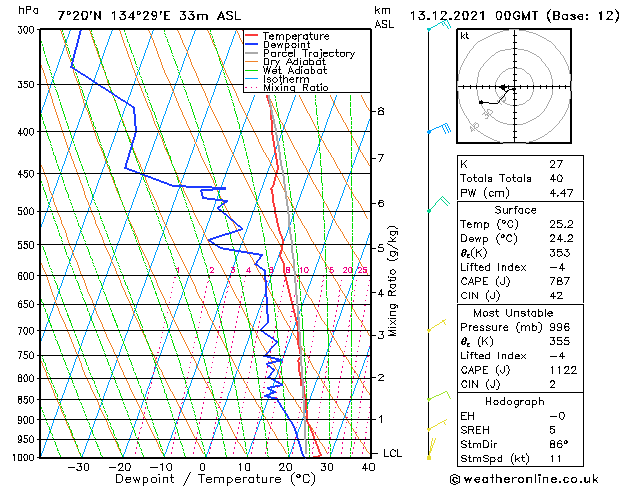Click the Totals Totals value 40

(x=556, y=178)
